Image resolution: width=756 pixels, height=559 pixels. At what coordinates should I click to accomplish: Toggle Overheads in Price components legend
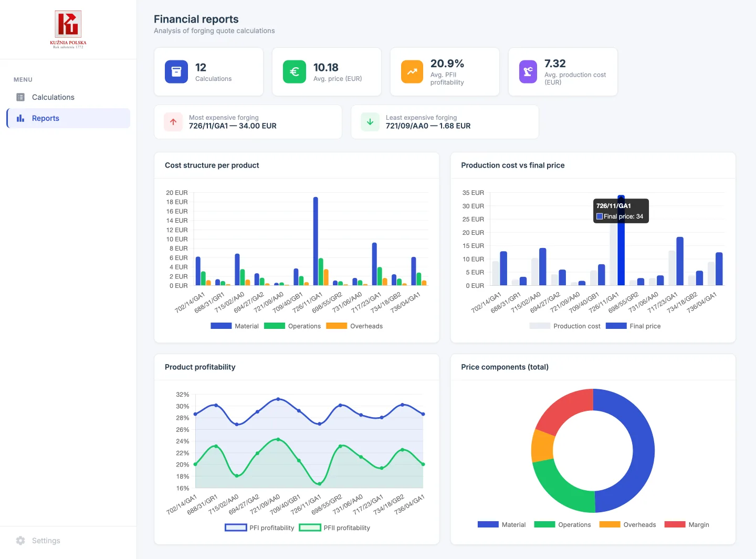click(627, 524)
